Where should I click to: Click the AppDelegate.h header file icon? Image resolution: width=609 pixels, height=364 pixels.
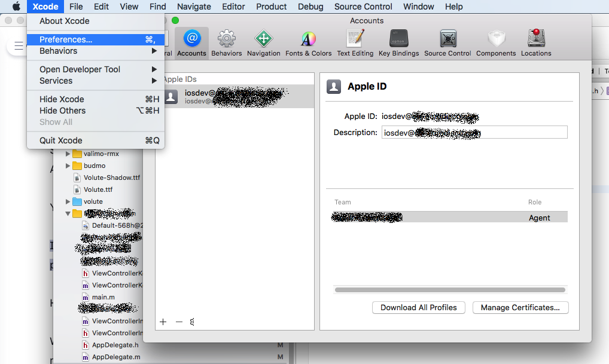click(x=86, y=345)
